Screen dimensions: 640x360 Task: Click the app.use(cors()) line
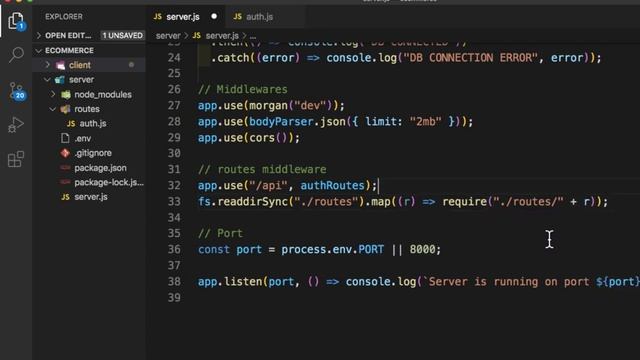[249, 138]
